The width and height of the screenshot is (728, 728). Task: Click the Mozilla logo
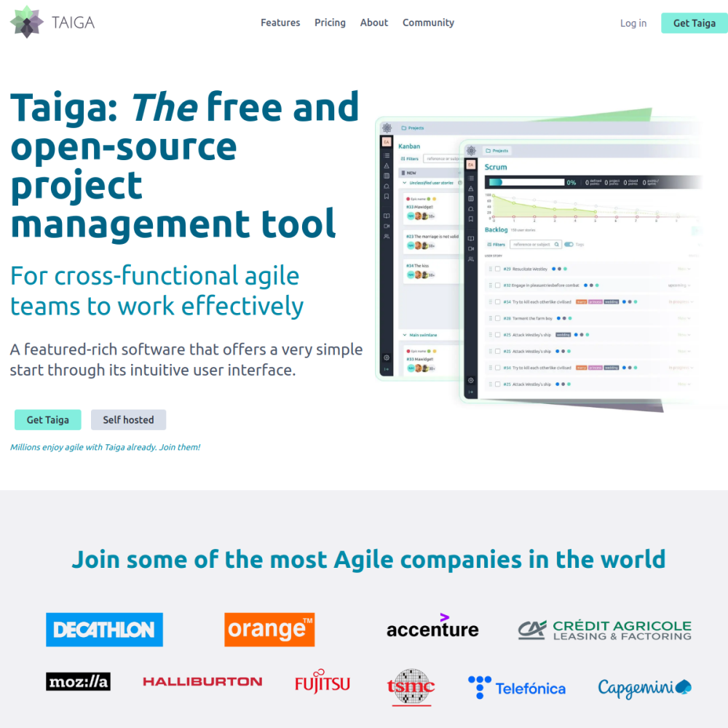coord(78,681)
